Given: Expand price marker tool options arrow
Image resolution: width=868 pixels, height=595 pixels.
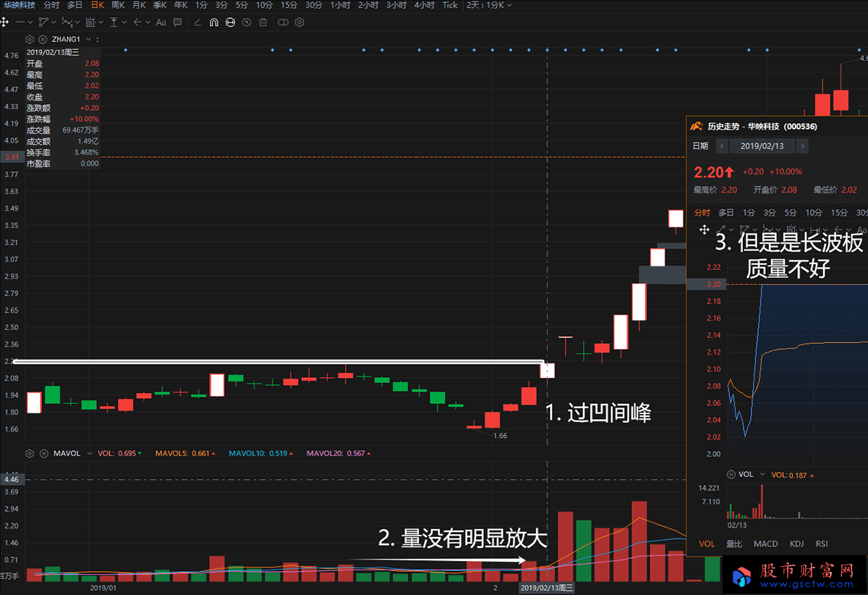Looking at the screenshot, I should 124,22.
